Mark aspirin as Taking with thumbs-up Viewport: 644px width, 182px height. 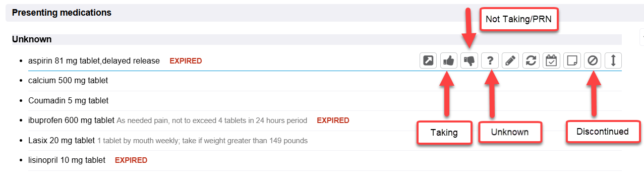tap(449, 61)
